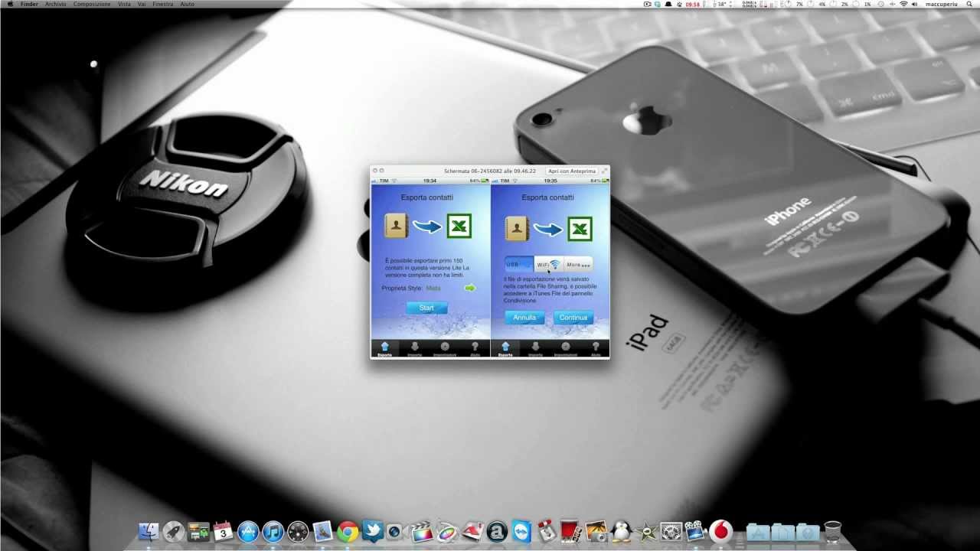980x551 pixels.
Task: Open the Vai menu
Action: 142,5
